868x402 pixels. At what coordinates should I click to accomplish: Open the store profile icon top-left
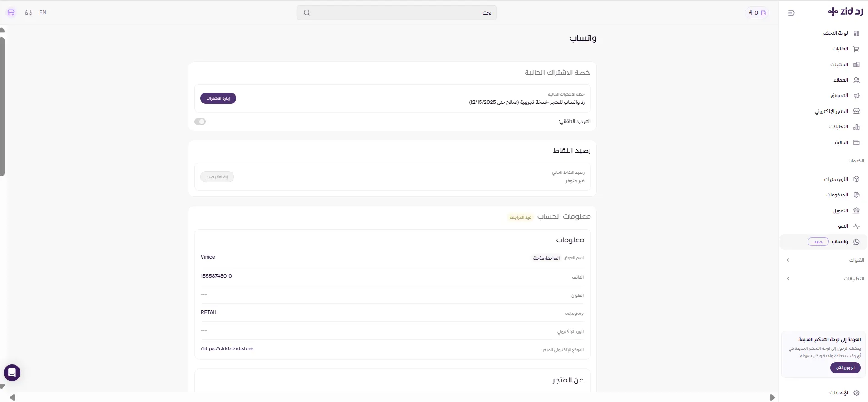point(11,13)
